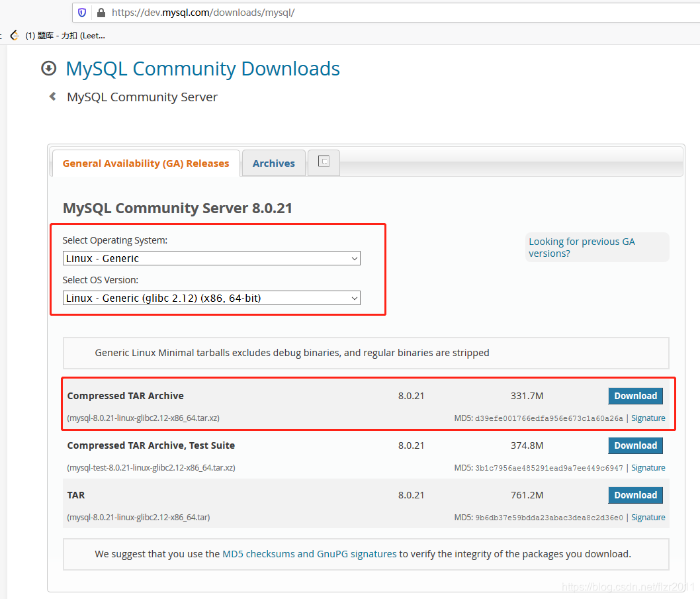Click MD5 value 9b6db37e59bdda23abac3dea8c2d36e0
700x599 pixels.
[548, 518]
